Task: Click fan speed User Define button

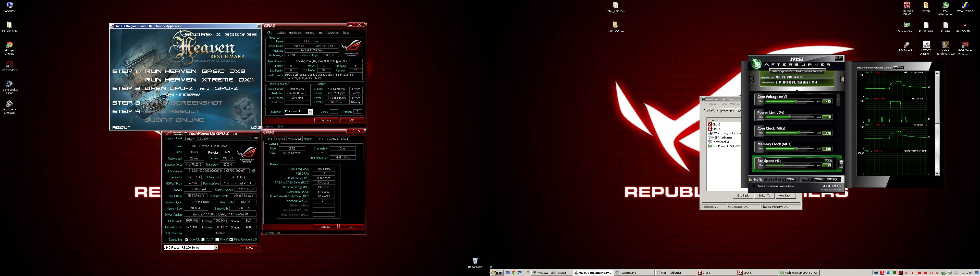Action: pos(841,164)
